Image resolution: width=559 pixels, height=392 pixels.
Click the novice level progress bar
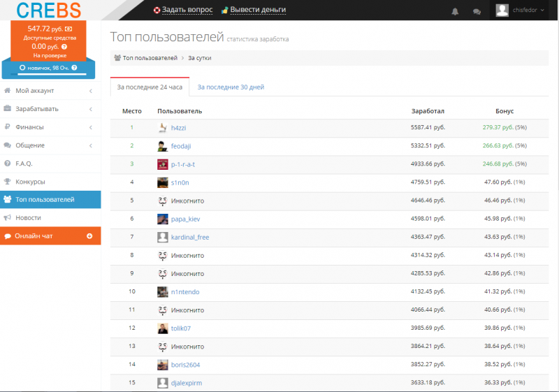coord(48,74)
